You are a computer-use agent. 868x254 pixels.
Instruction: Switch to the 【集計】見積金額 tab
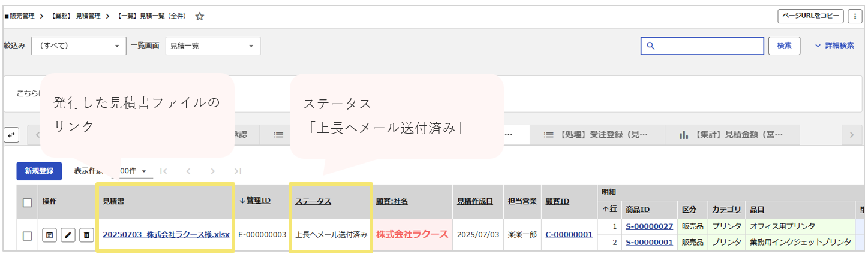tap(730, 135)
